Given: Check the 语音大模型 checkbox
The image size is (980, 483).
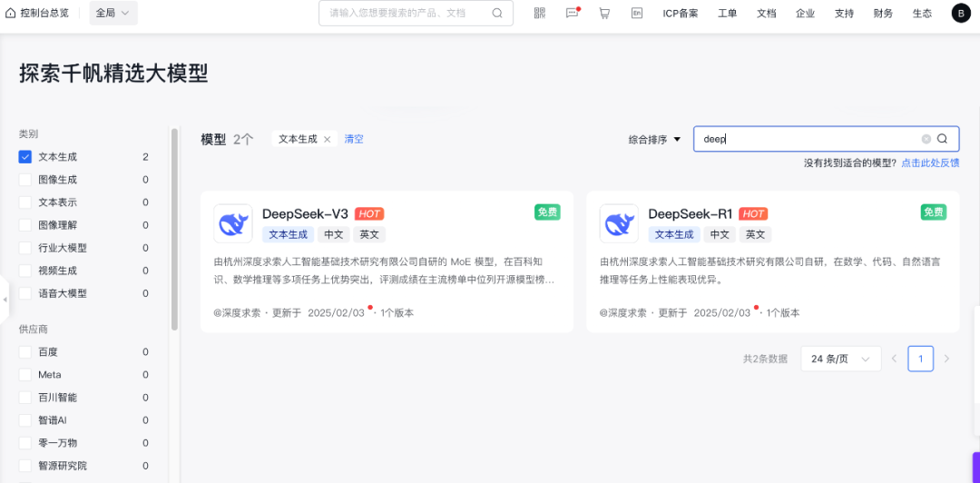Looking at the screenshot, I should pos(25,293).
